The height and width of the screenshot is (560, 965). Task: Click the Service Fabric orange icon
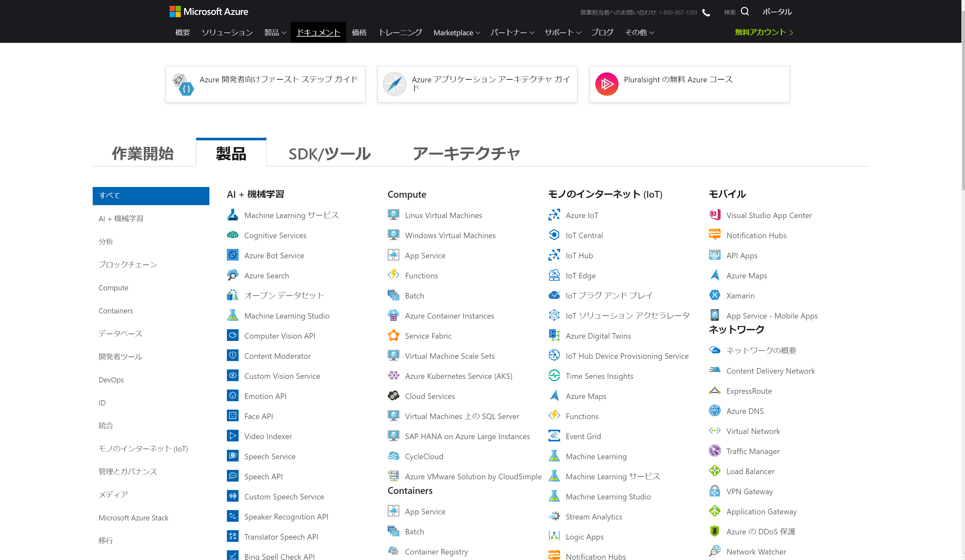(x=393, y=335)
